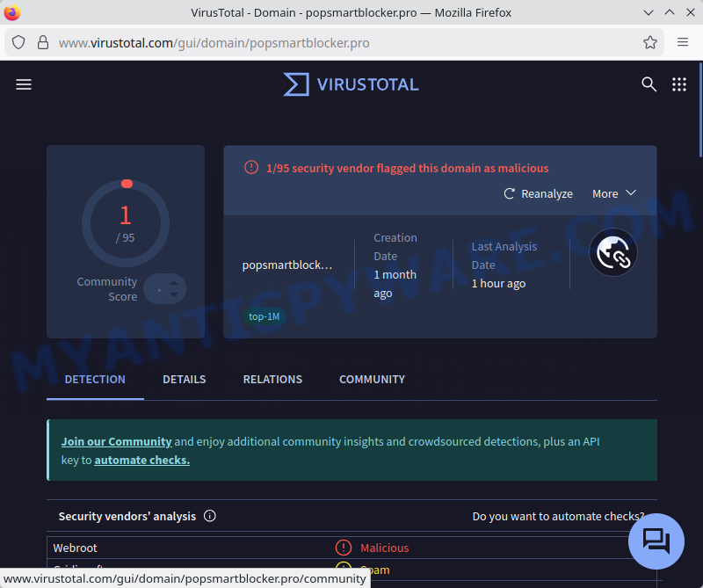Click the info icon beside Security vendors' analysis

click(210, 517)
